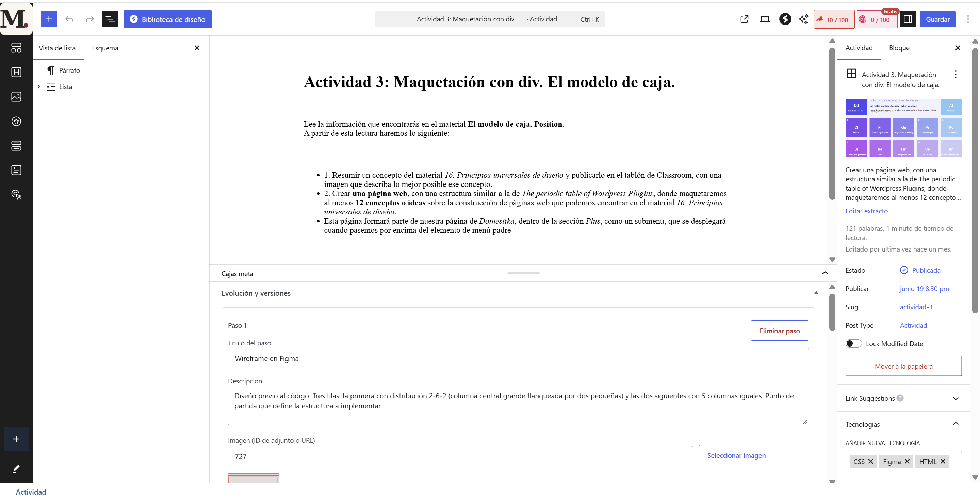980x499 pixels.
Task: Toggle the document overview list icon
Action: [110, 19]
